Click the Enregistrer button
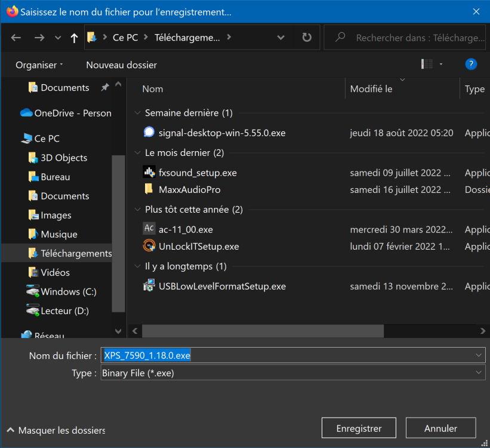The image size is (490, 448). pos(359,428)
